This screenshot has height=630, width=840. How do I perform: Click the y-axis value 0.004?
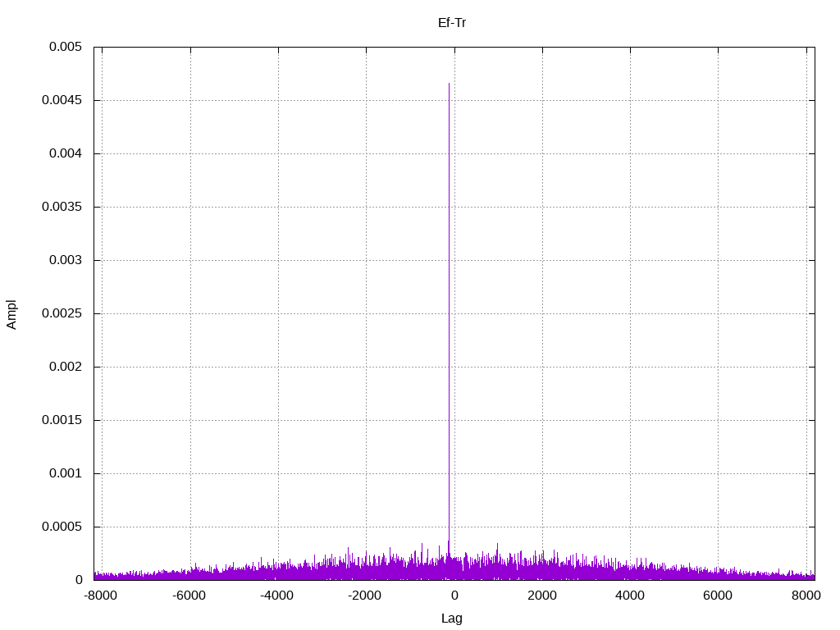pos(66,153)
